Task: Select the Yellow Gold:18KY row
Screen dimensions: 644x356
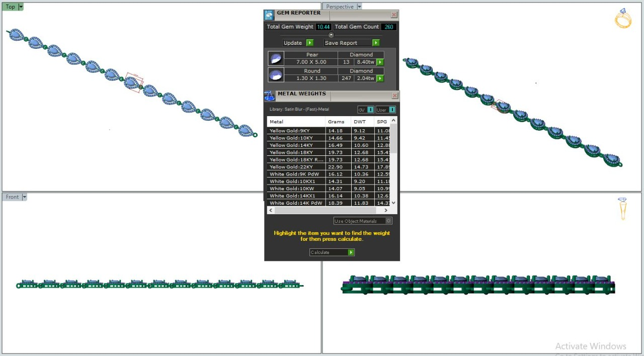Action: (296, 152)
